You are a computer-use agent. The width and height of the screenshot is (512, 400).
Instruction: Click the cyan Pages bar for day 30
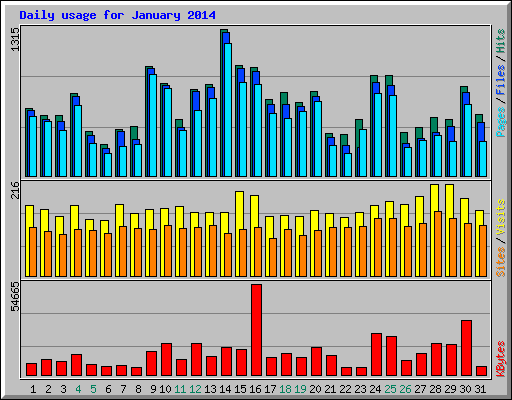(468, 140)
